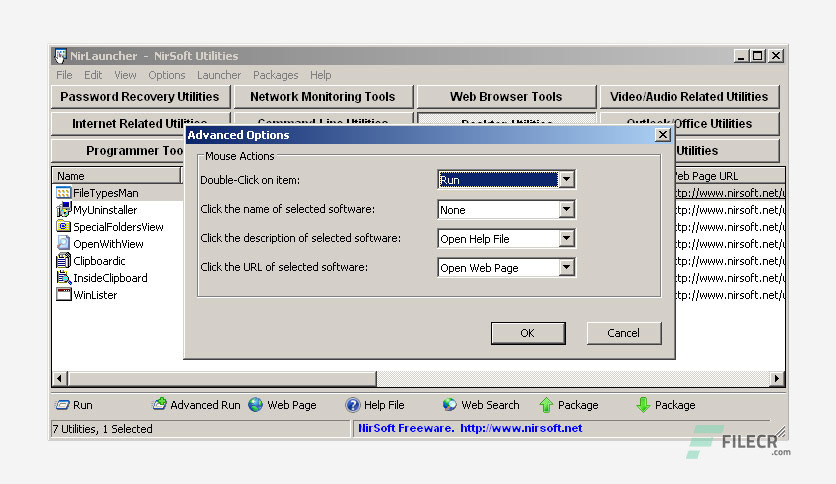The height and width of the screenshot is (484, 836).
Task: Open the Options menu
Action: click(167, 75)
